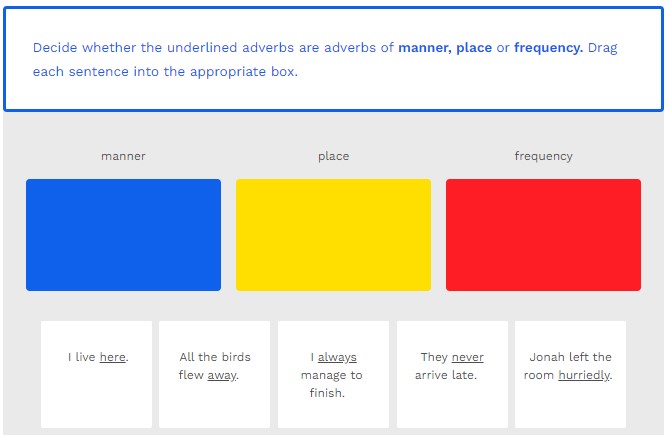Click the underlined word 'away'
The image size is (670, 435).
pos(222,376)
